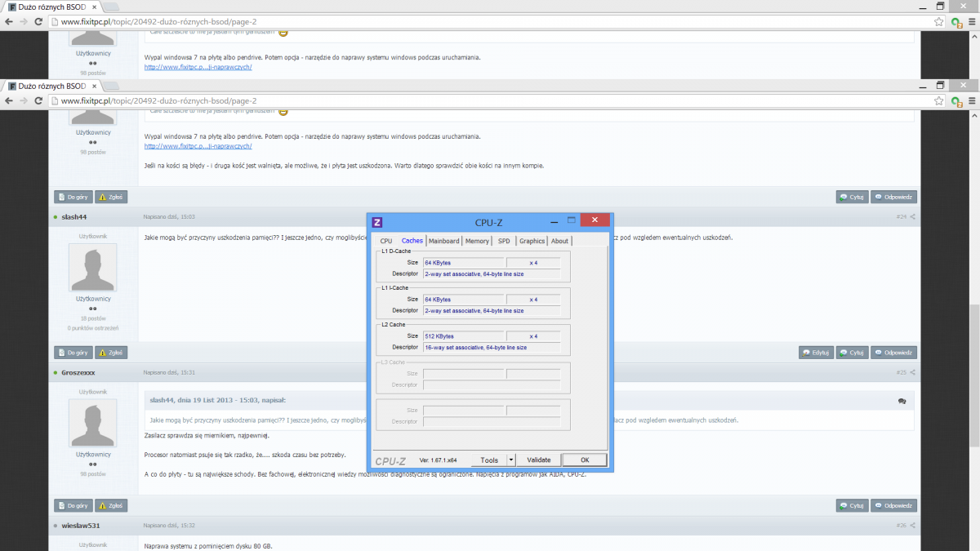Click the Tools button in CPU-Z
The height and width of the screenshot is (551, 980).
click(x=489, y=460)
